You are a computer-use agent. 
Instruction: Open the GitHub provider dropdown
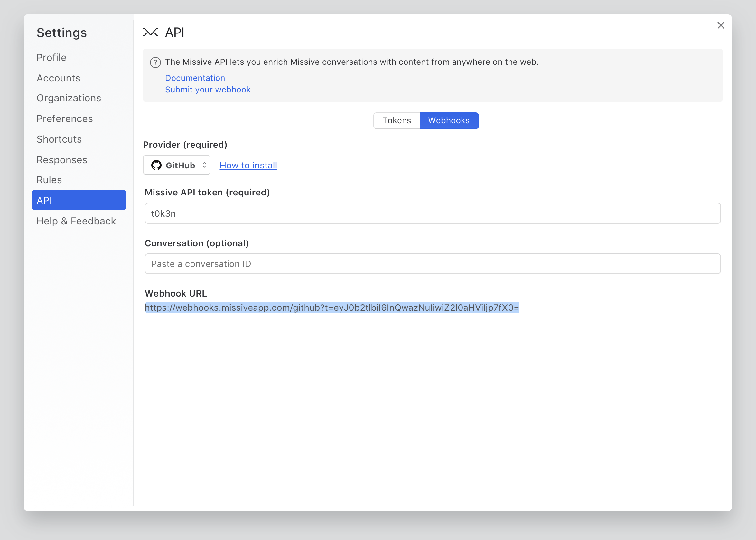[176, 165]
